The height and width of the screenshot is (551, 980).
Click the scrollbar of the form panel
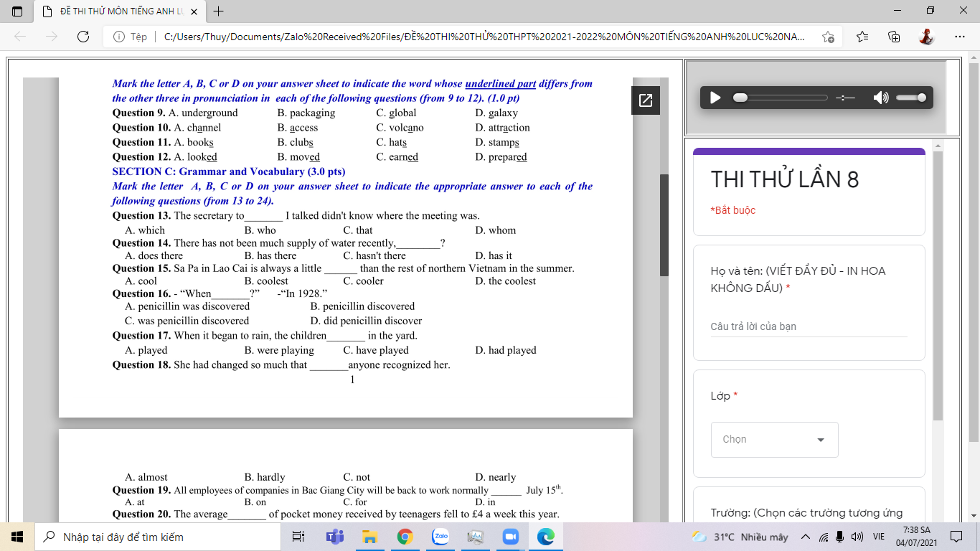(x=938, y=285)
